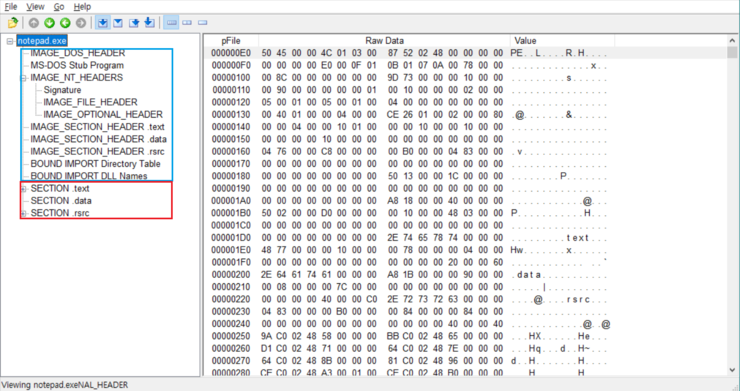This screenshot has height=391, width=740.
Task: Click the Open file folder icon
Action: coord(13,22)
